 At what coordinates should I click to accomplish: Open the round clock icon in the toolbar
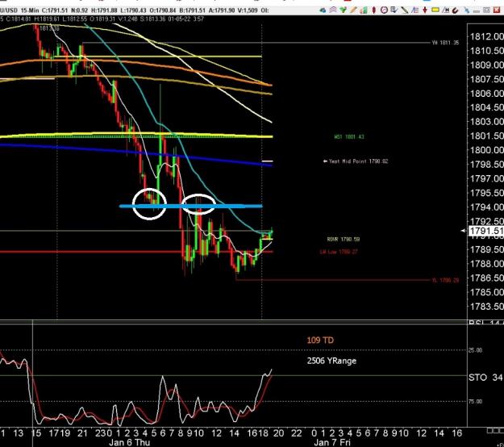tap(384, 10)
